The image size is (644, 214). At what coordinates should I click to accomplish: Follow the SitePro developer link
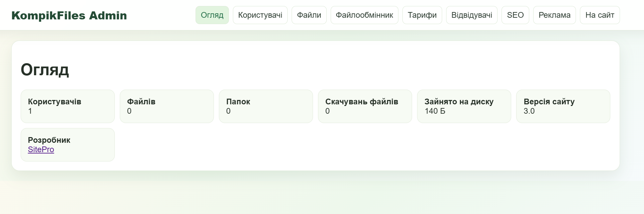pyautogui.click(x=41, y=149)
